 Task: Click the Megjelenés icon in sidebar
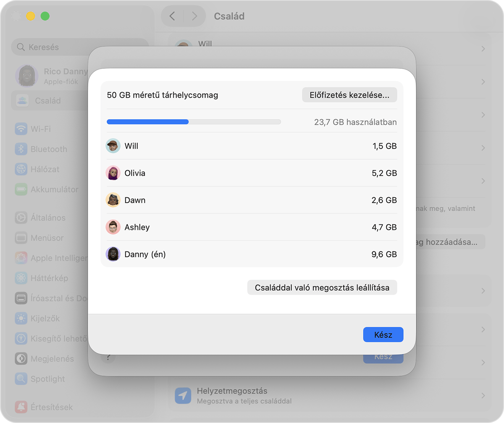(x=21, y=359)
